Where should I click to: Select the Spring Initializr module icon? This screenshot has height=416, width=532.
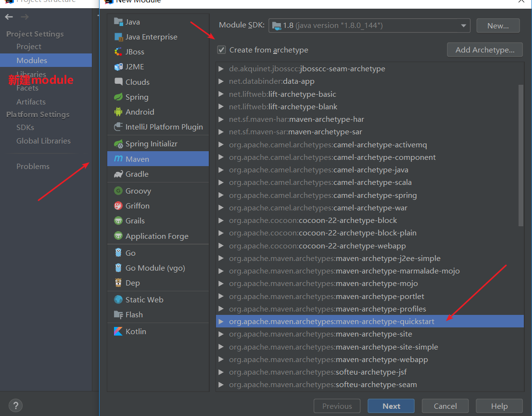click(118, 144)
